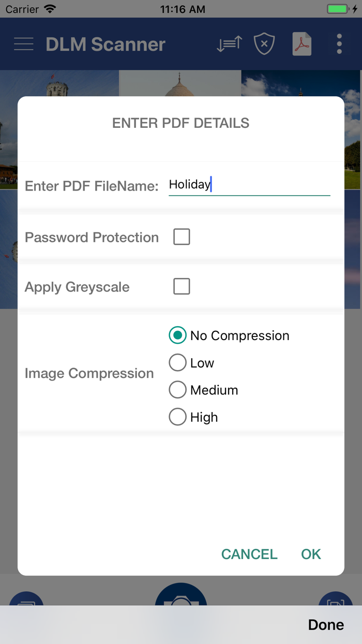Click the shield remove-protection icon

pos(264,44)
